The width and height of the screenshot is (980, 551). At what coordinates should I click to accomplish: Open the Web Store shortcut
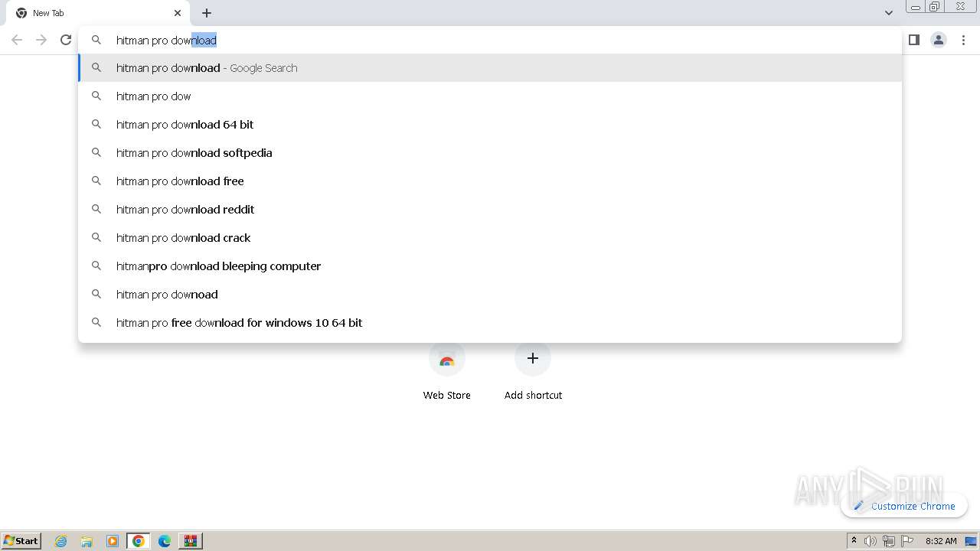pos(447,372)
